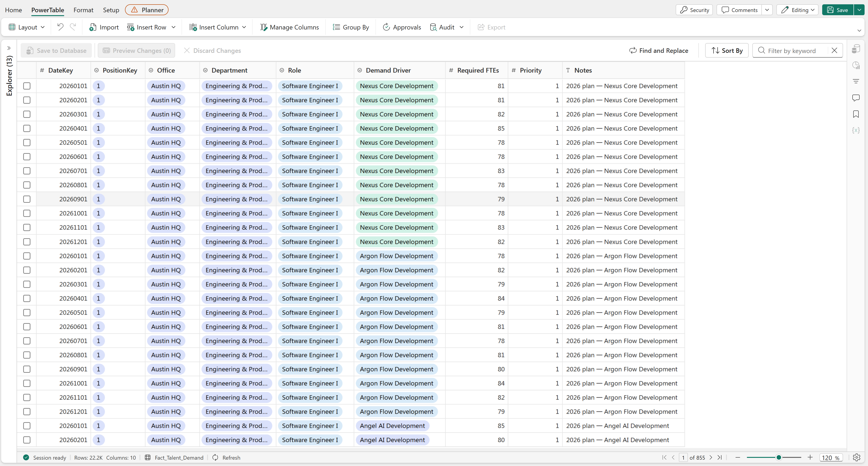Sort by the Required FTEs column header
This screenshot has width=868, height=466.
477,70
